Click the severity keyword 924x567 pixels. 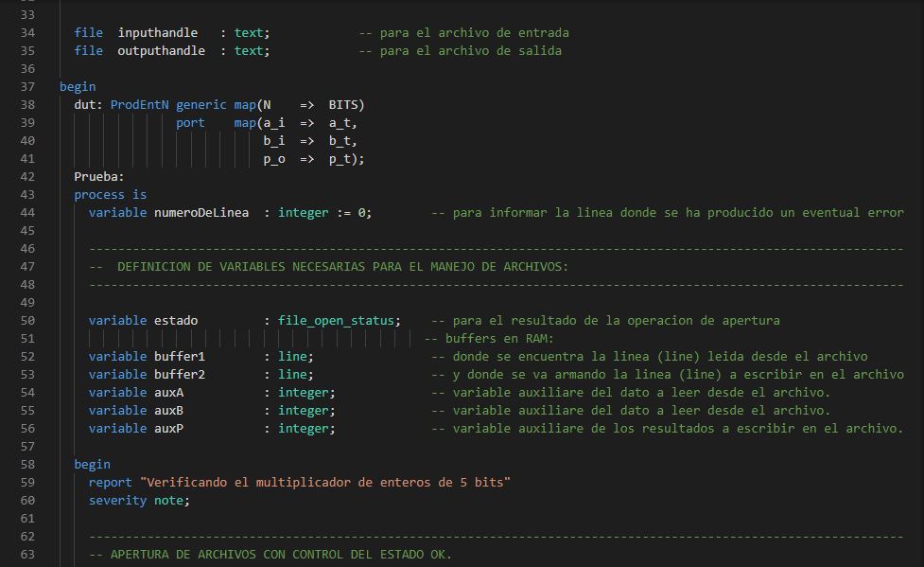(x=117, y=501)
